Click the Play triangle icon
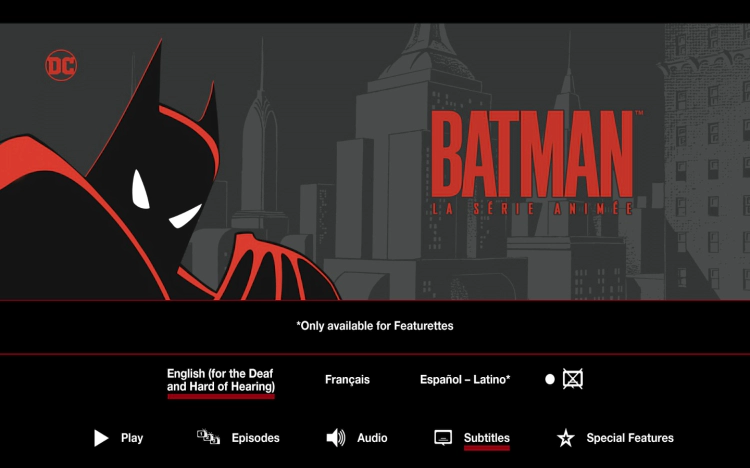 [x=100, y=438]
